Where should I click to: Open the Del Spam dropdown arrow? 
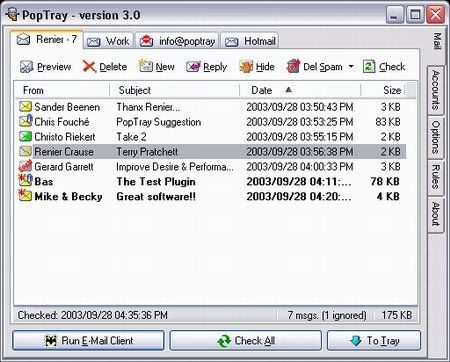(x=351, y=66)
